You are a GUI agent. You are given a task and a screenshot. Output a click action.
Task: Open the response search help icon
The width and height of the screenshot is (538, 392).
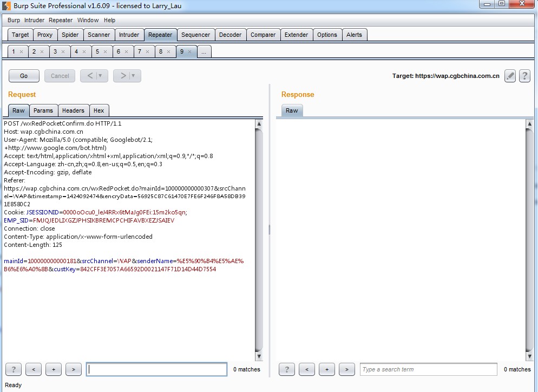point(287,369)
